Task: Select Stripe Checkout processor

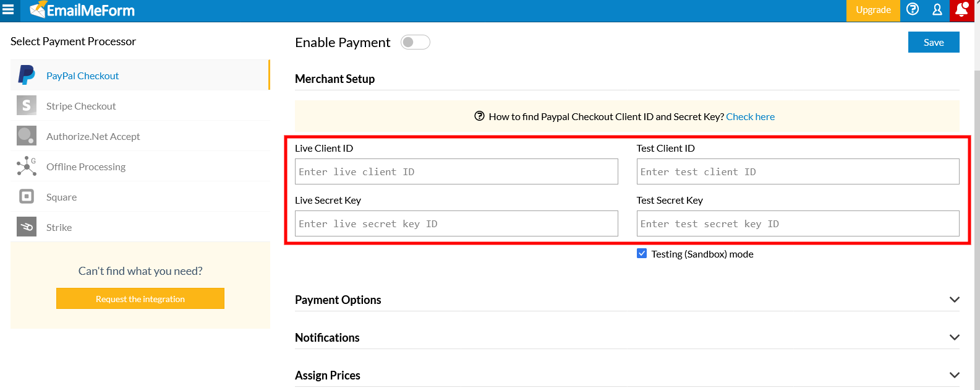Action: [x=140, y=106]
